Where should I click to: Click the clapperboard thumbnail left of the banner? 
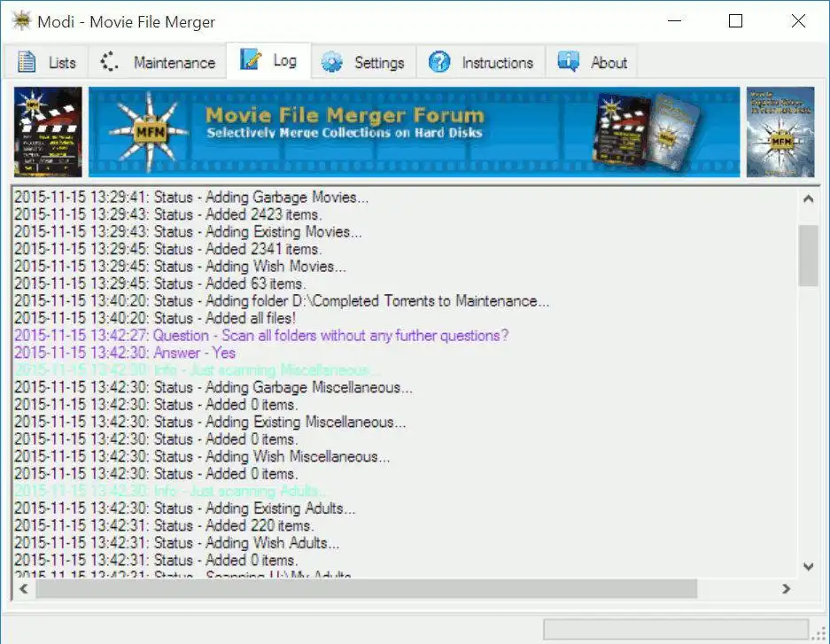(x=48, y=132)
